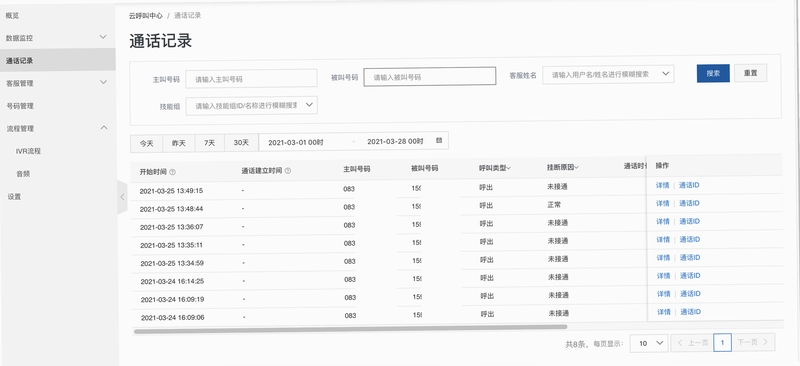Open 设置 in the sidebar
Image resolution: width=800 pixels, height=366 pixels.
14,197
